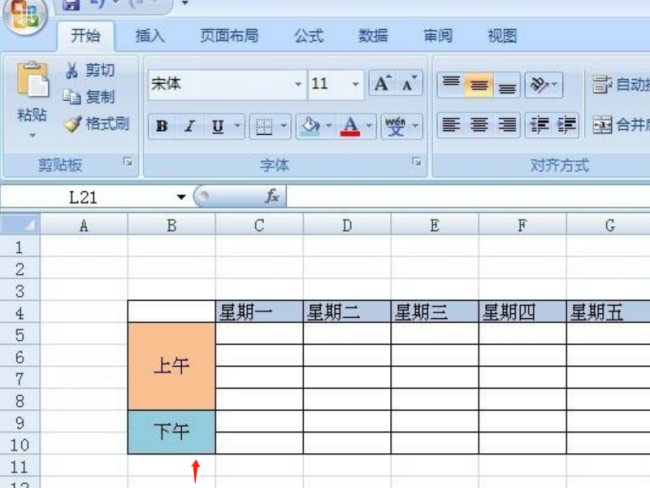Click wrap text 自动 button
Viewport: 650px width, 488px height.
(620, 85)
